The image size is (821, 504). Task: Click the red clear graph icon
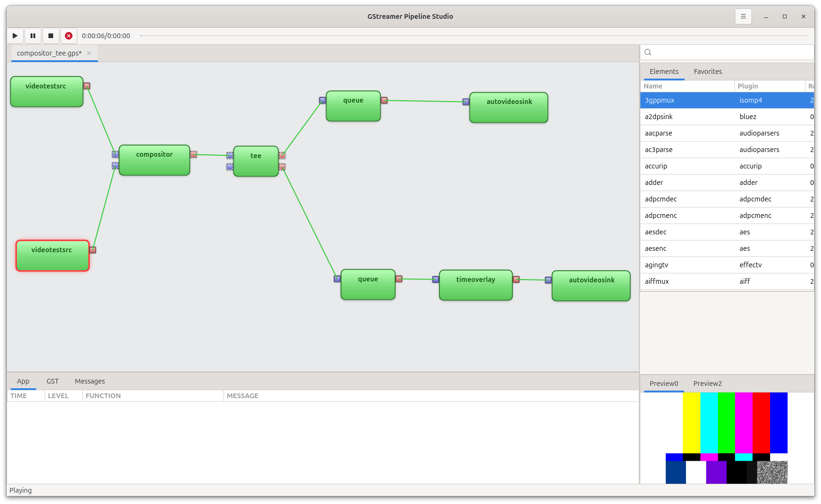(69, 36)
